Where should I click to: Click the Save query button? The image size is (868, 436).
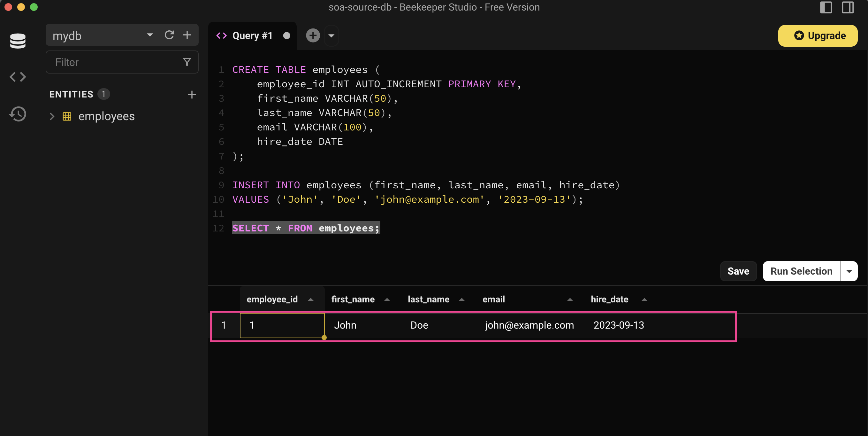click(738, 271)
